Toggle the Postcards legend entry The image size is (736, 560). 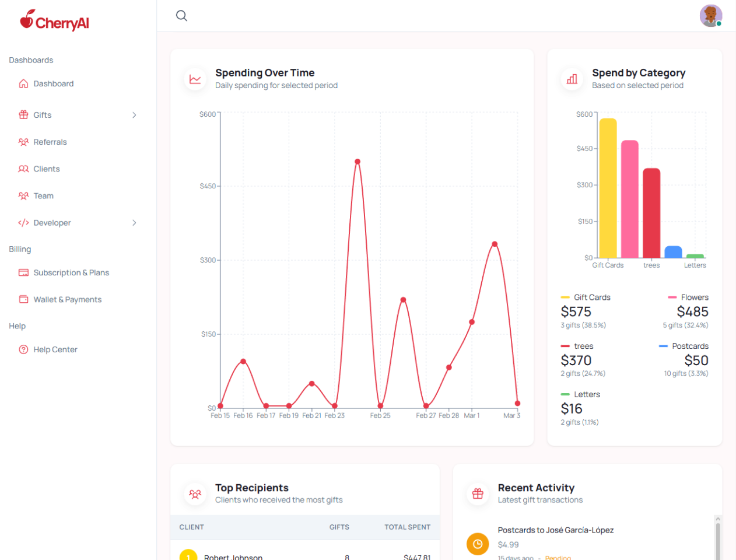point(689,346)
